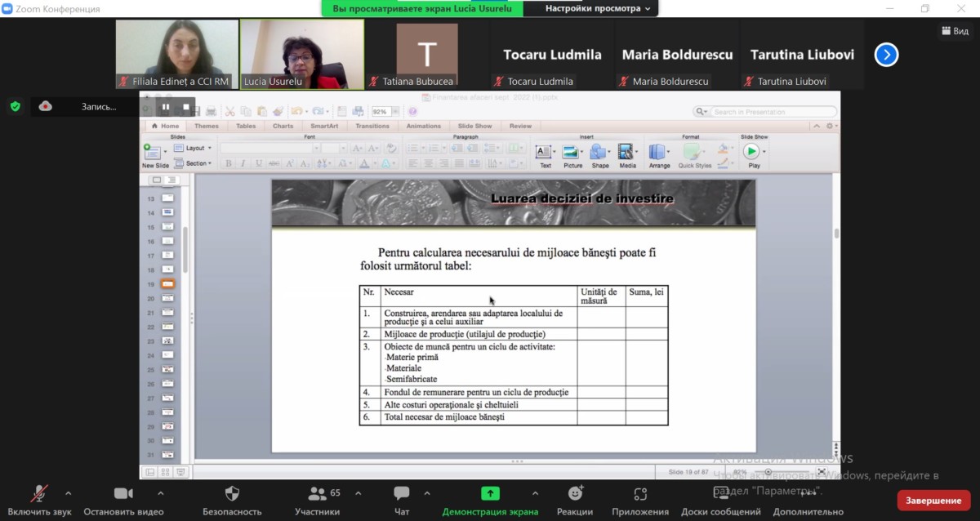Select slide 13 thumbnail
Screen dimensions: 980x521
(x=167, y=198)
